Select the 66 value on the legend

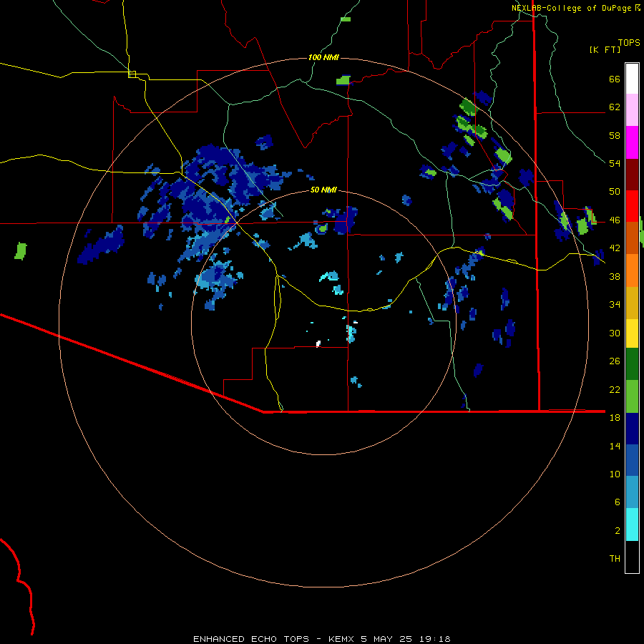point(615,79)
